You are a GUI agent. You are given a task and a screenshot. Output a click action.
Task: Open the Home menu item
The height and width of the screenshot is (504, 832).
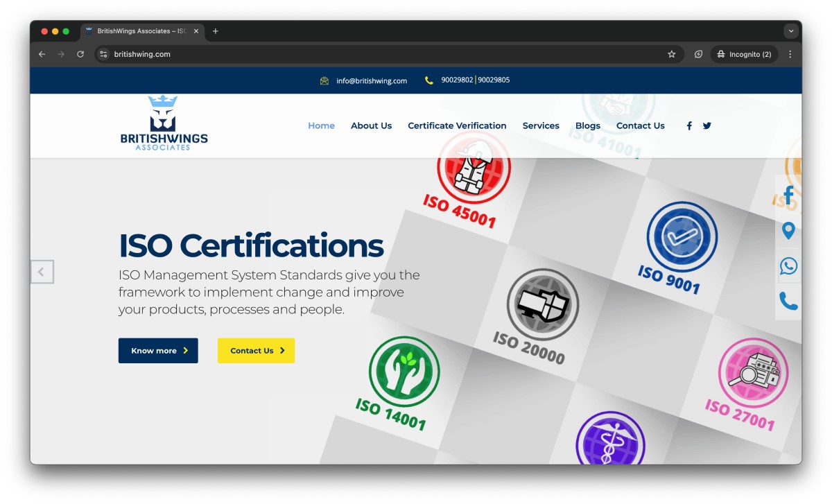321,125
